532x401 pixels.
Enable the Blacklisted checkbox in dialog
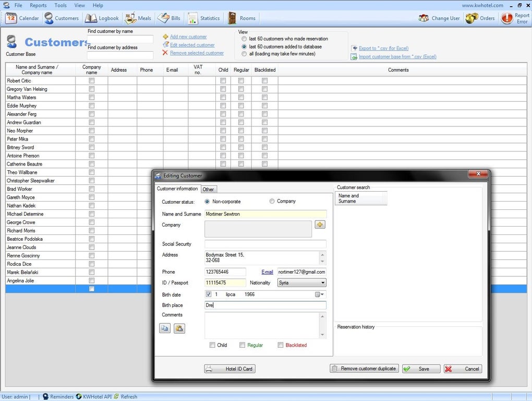point(281,345)
